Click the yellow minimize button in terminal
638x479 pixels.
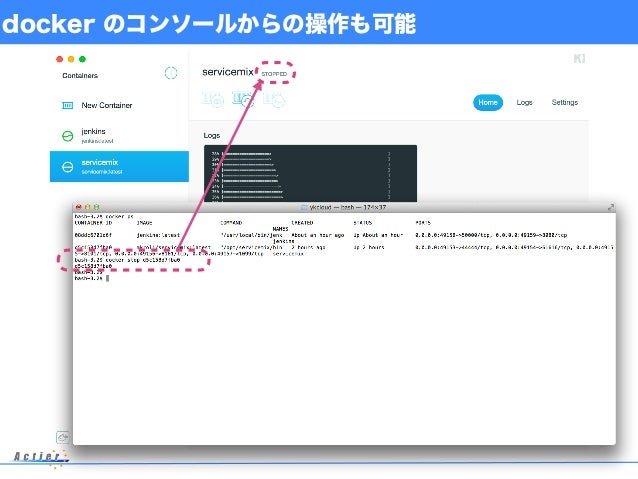coord(87,207)
